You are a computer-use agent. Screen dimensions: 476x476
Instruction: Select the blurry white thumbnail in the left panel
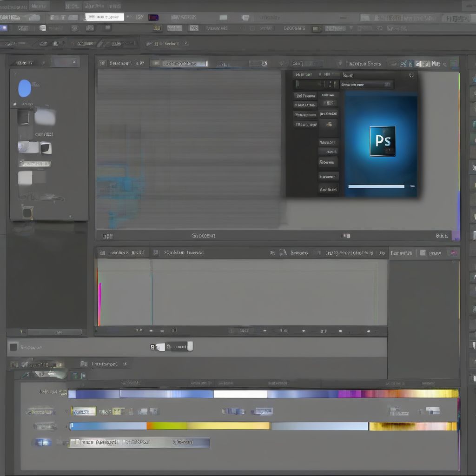tap(45, 117)
